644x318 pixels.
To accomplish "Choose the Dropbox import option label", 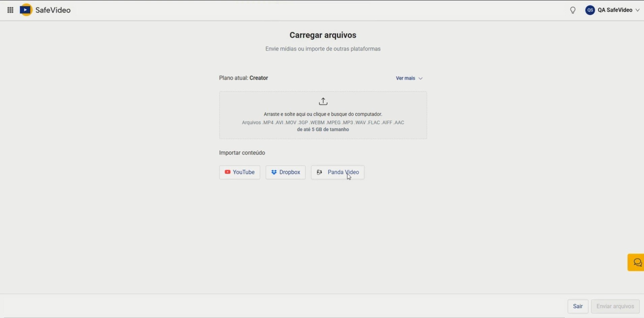I will 289,172.
